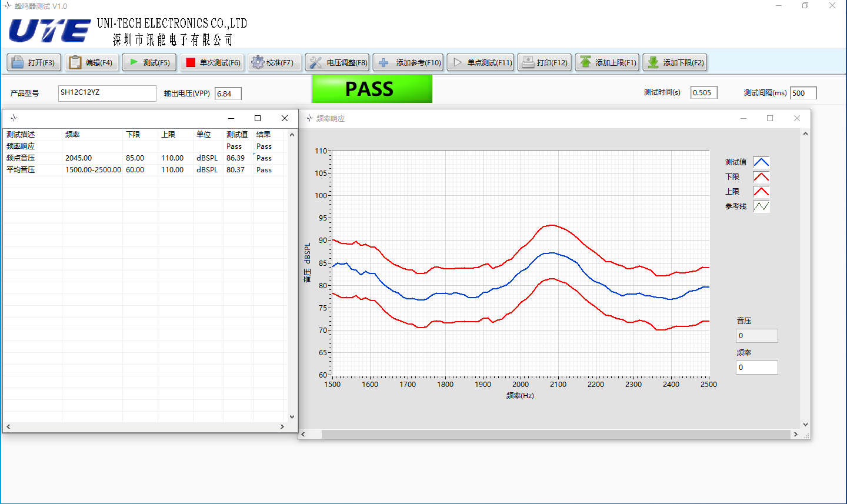
Task: Click table scroll down arrow
Action: pos(292,417)
